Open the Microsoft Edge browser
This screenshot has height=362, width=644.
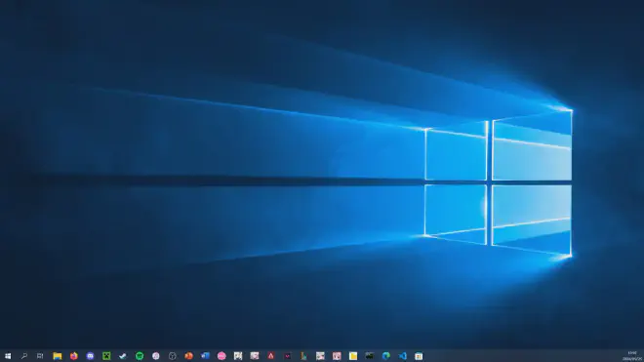(x=385, y=356)
